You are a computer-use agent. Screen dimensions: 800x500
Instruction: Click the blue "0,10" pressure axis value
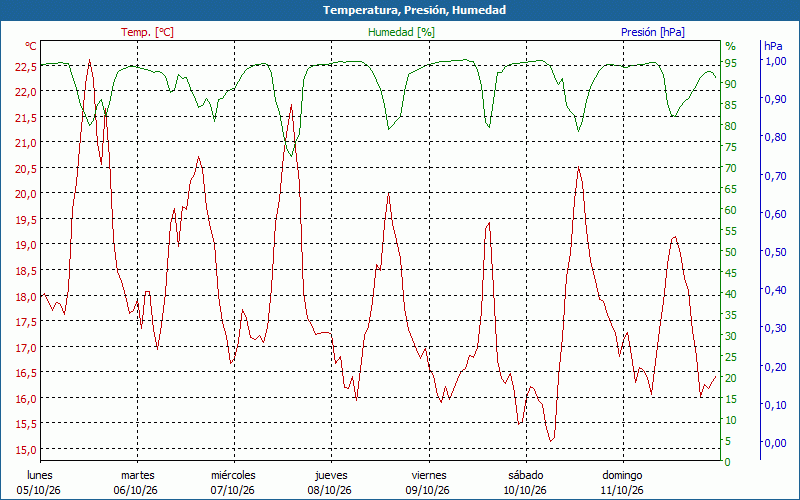coord(776,405)
